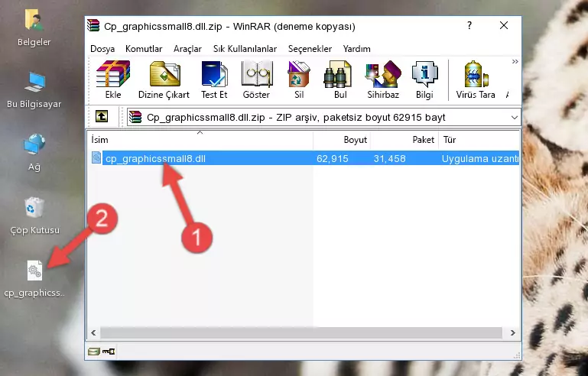The image size is (588, 376).
Task: Click the WinRAR title bar app icon
Action: coord(94,26)
